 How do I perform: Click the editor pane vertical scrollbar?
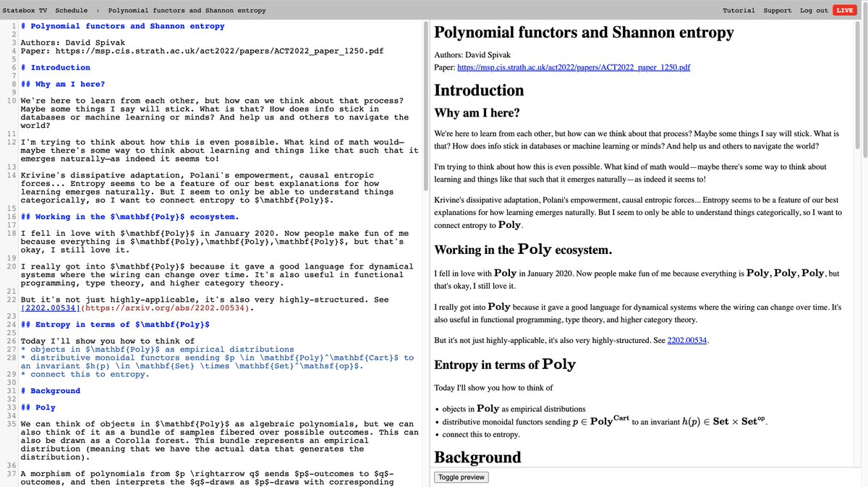[x=425, y=106]
